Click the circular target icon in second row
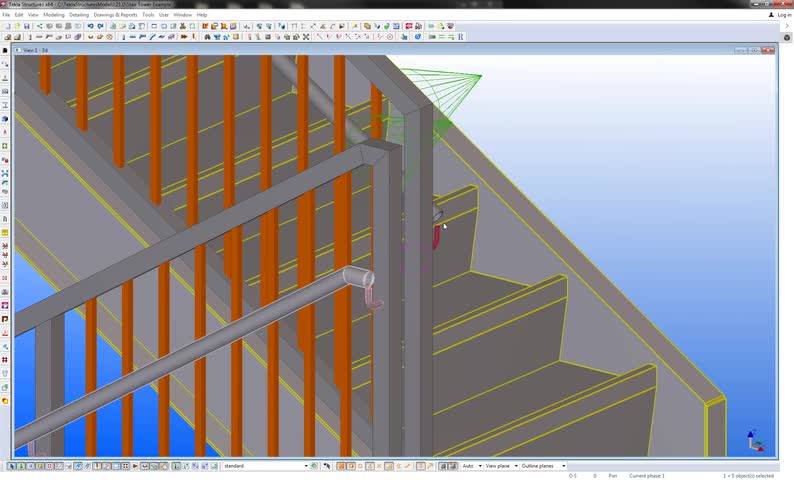The image size is (794, 480). [x=390, y=36]
